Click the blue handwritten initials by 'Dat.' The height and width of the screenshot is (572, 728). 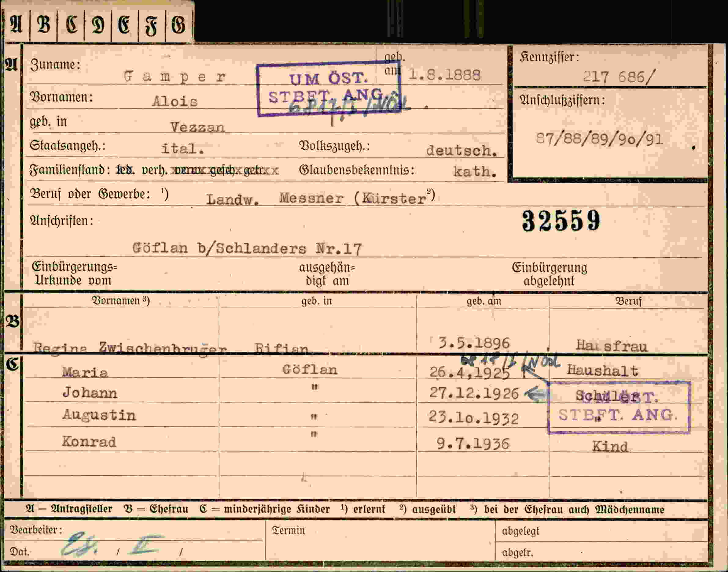80,544
